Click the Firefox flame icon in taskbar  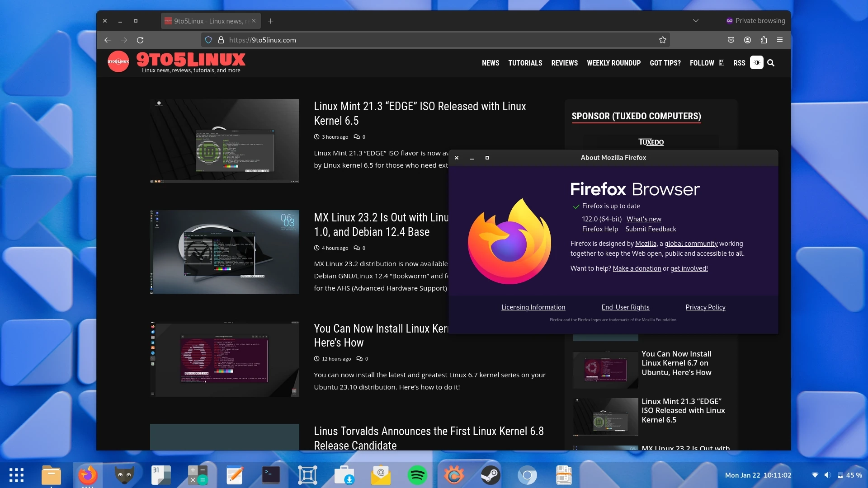pyautogui.click(x=88, y=474)
